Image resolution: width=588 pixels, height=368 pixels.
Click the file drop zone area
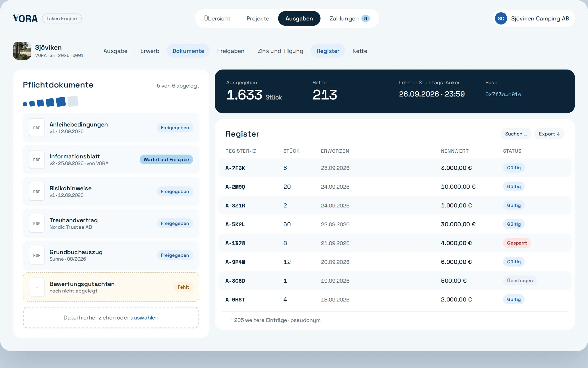point(111,318)
